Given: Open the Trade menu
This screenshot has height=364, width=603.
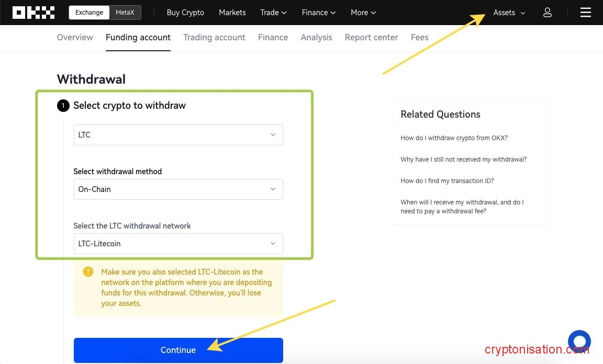Looking at the screenshot, I should pos(273,13).
